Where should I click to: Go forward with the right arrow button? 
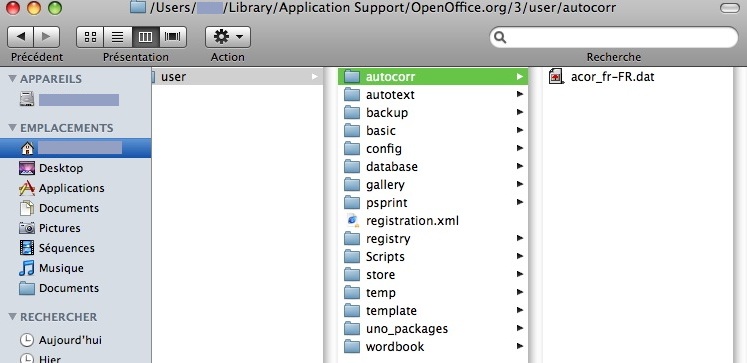tap(47, 37)
